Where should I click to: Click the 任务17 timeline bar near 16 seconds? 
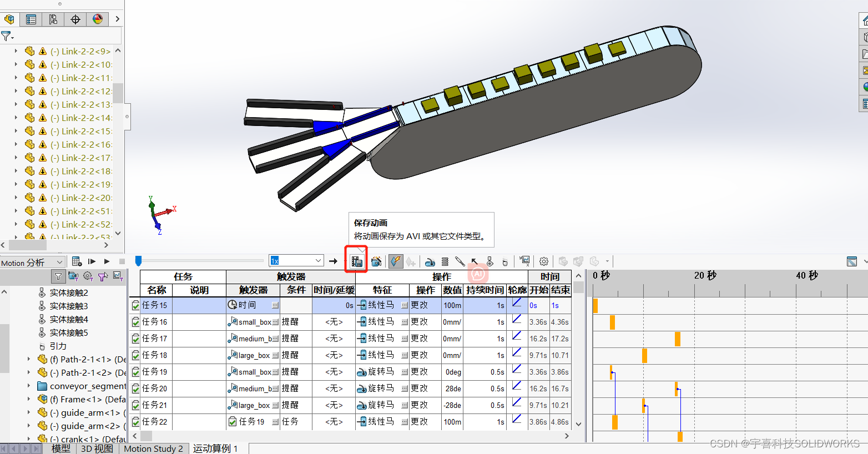678,339
